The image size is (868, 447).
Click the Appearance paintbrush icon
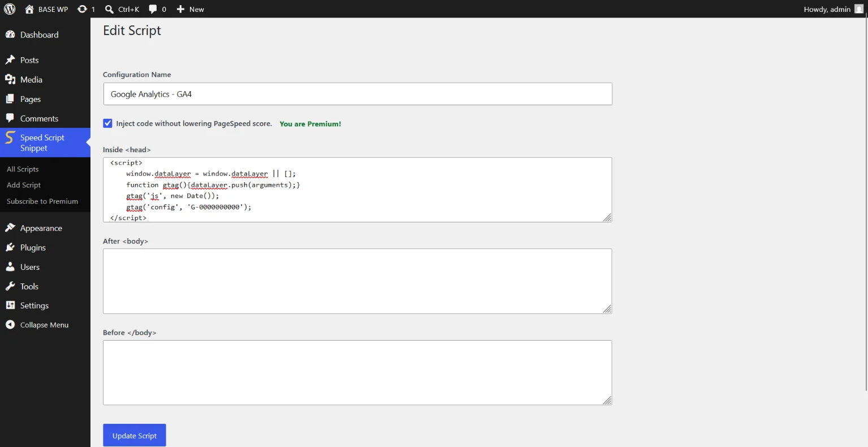click(x=10, y=228)
